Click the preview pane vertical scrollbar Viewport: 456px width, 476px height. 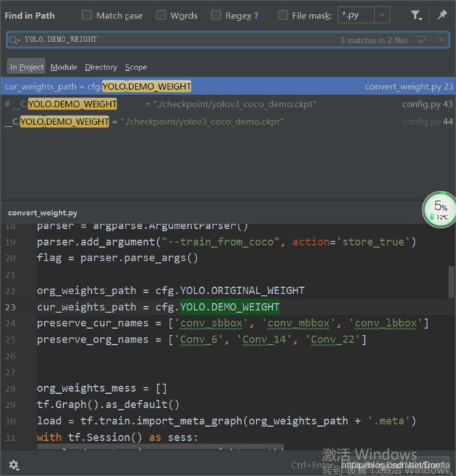[452, 282]
